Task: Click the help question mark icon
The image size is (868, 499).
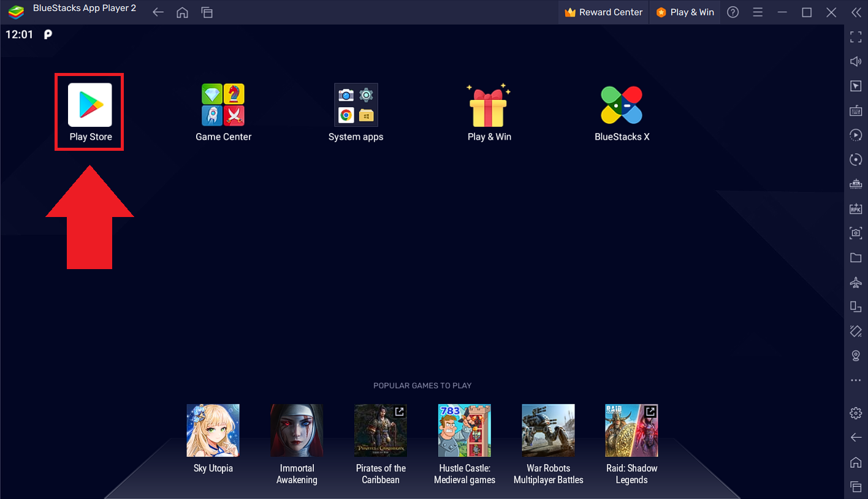Action: click(x=733, y=12)
